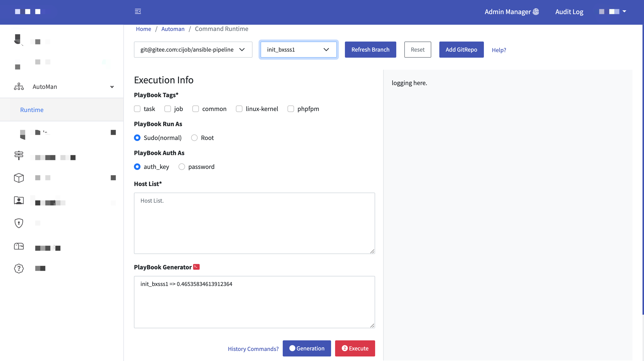Click the user card icon in sidebar
Viewport: 644px width, 361px height.
19,200
